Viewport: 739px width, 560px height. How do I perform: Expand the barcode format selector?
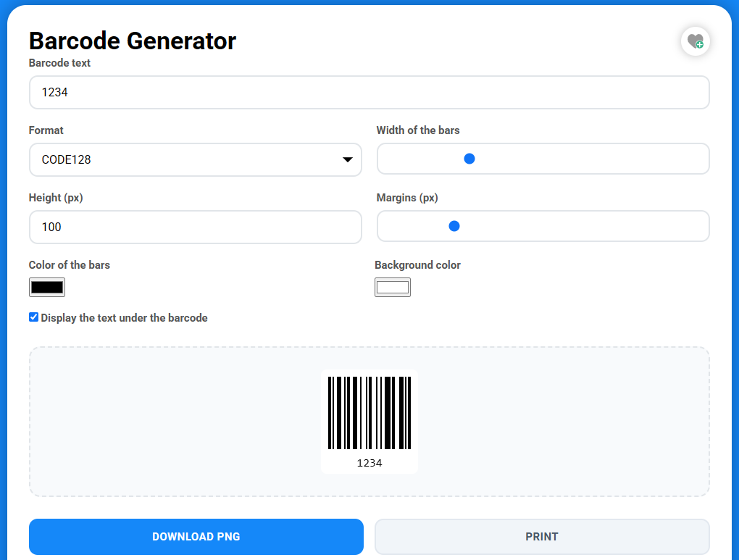tap(347, 159)
